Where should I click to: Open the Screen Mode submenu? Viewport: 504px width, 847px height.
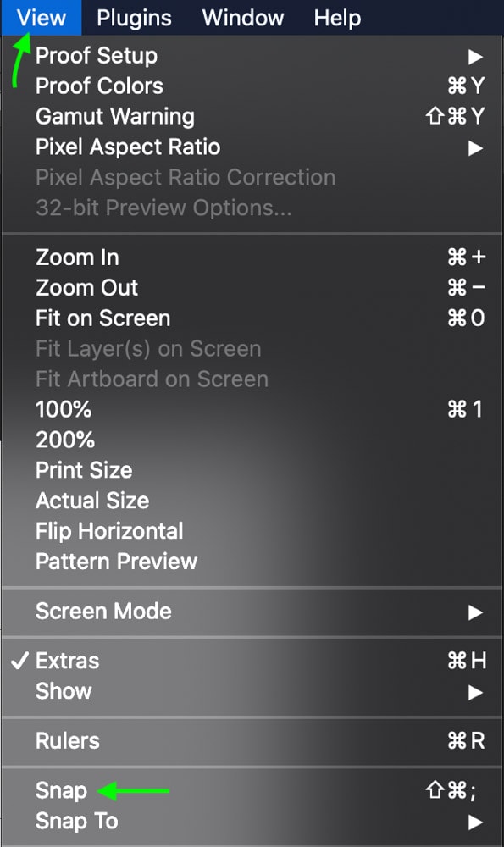point(252,612)
